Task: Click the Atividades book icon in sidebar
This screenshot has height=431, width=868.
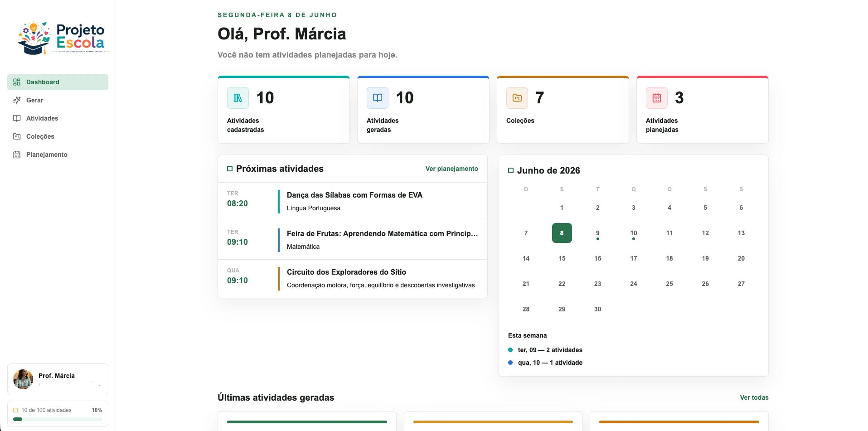Action: tap(17, 118)
